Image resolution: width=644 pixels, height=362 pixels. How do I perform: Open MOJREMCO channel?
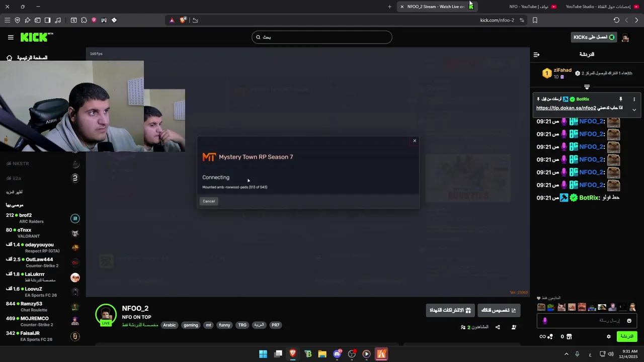(43, 321)
